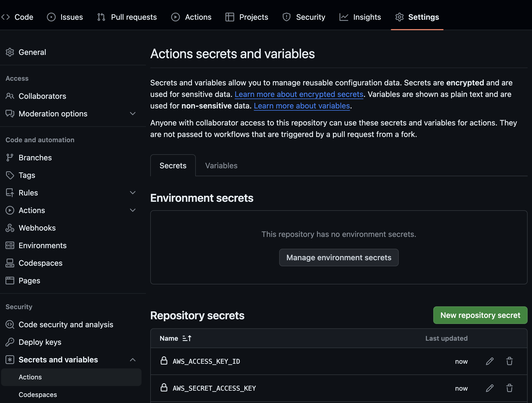This screenshot has height=403, width=532.
Task: Delete AWS_ACCESS_KEY_ID secret via trash icon
Action: click(510, 361)
